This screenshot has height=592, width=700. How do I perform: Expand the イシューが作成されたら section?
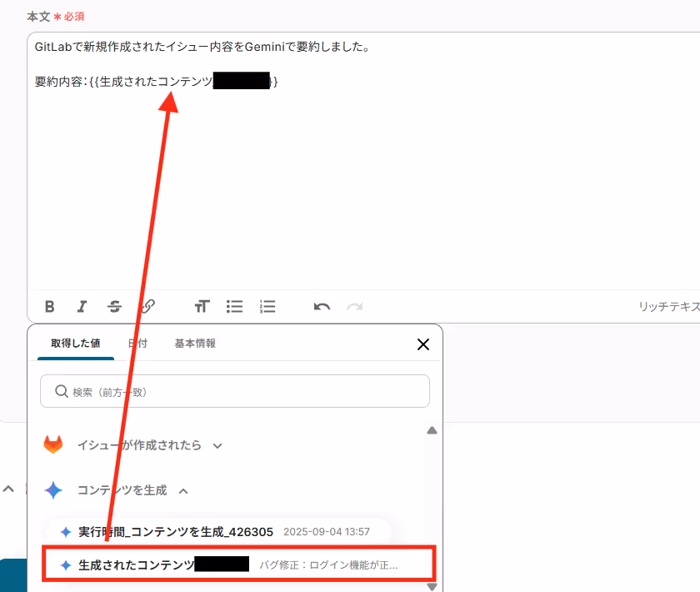click(217, 446)
